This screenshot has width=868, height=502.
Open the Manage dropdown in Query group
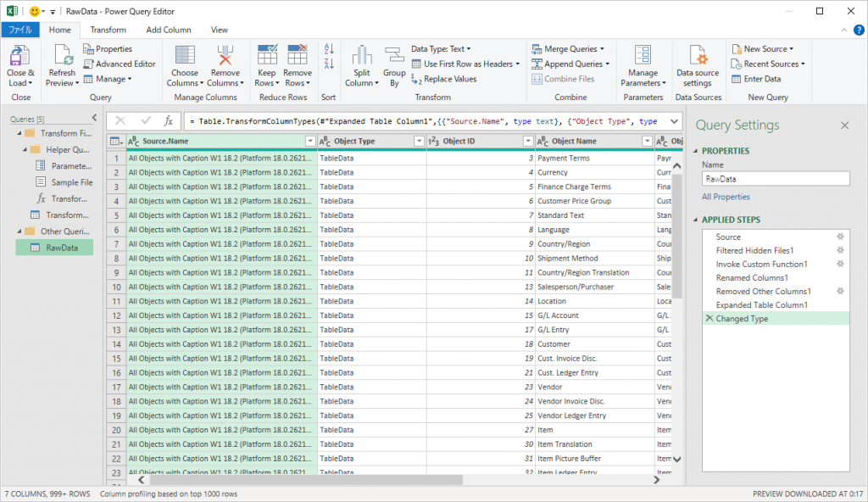pos(108,79)
